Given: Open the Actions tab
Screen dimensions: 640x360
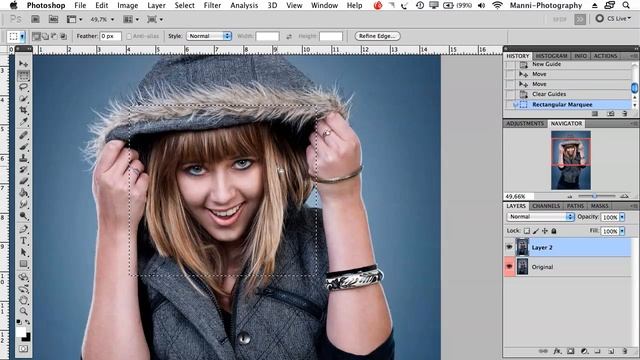Looking at the screenshot, I should [x=605, y=56].
